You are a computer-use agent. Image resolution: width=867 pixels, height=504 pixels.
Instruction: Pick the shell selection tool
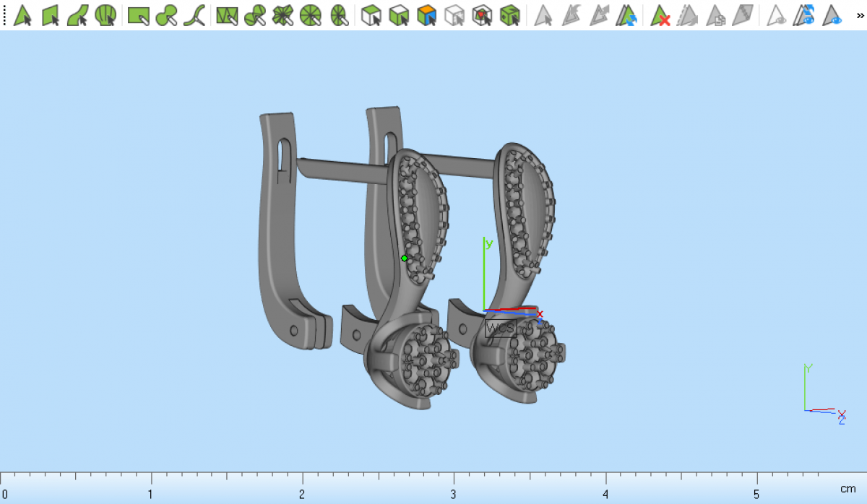coord(105,15)
